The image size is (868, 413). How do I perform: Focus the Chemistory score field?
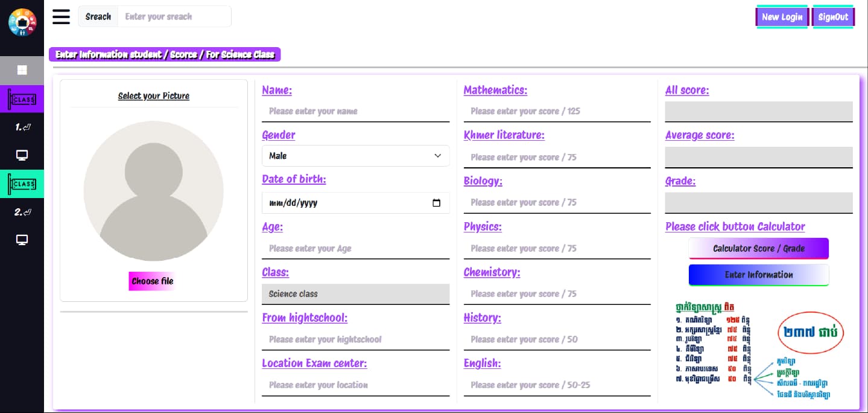[x=557, y=294]
